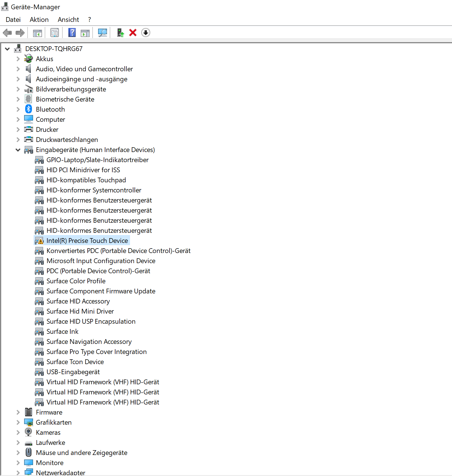The width and height of the screenshot is (452, 476).
Task: Click the Computer category icon
Action: click(x=29, y=119)
